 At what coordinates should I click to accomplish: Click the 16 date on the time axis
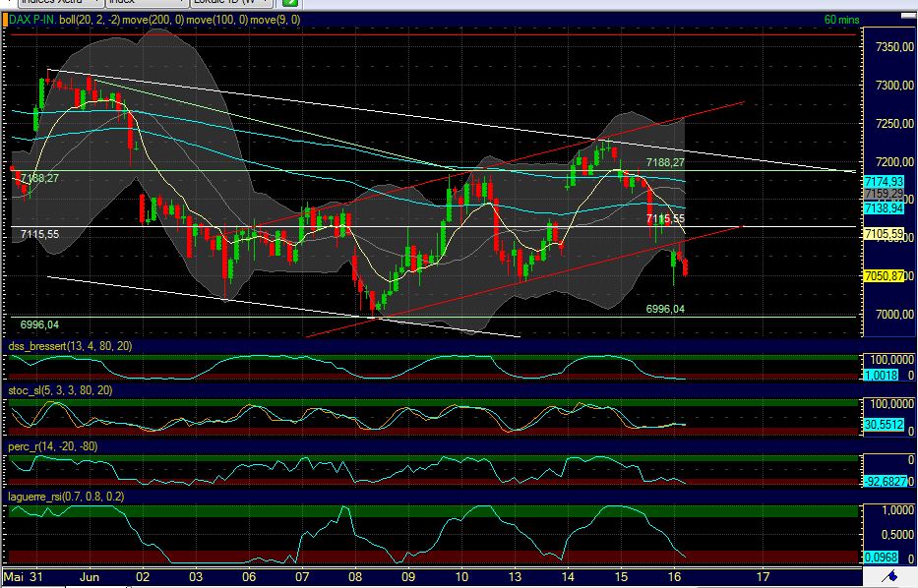pos(674,577)
